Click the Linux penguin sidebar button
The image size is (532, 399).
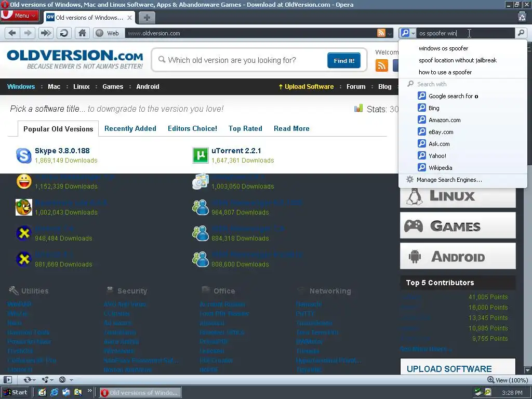pos(458,197)
